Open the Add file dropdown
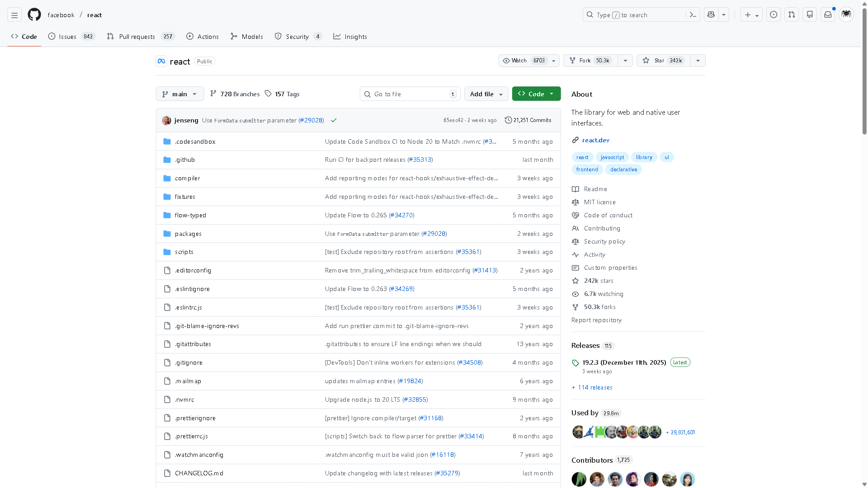Image resolution: width=868 pixels, height=488 pixels. (x=486, y=94)
